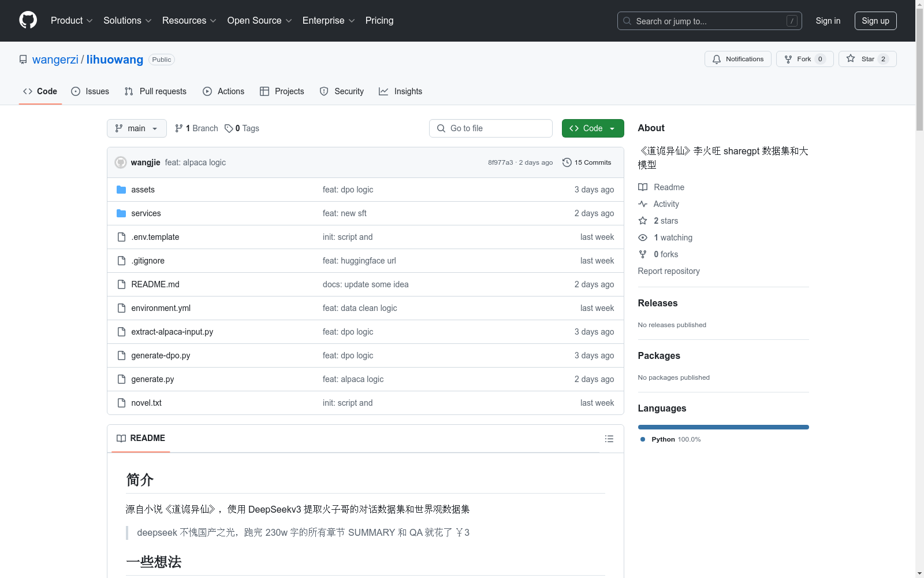924x578 pixels.
Task: Select the Code repository tab
Action: [40, 91]
